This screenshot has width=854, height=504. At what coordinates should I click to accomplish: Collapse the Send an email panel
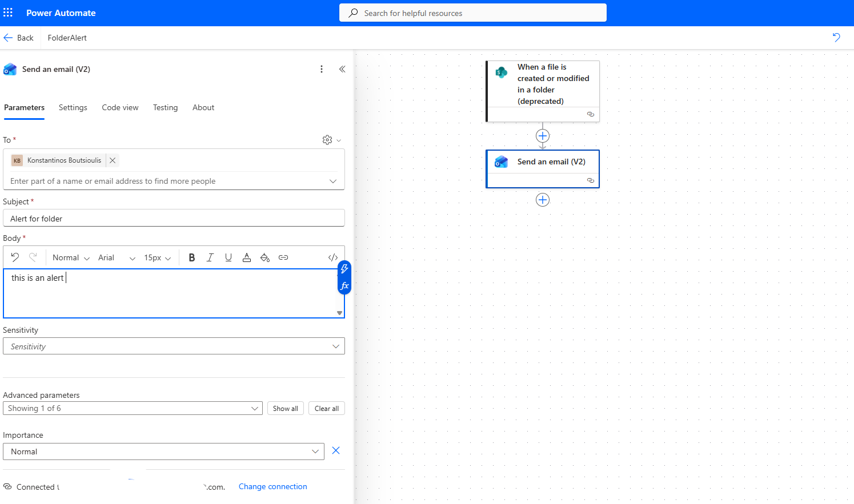pos(342,69)
